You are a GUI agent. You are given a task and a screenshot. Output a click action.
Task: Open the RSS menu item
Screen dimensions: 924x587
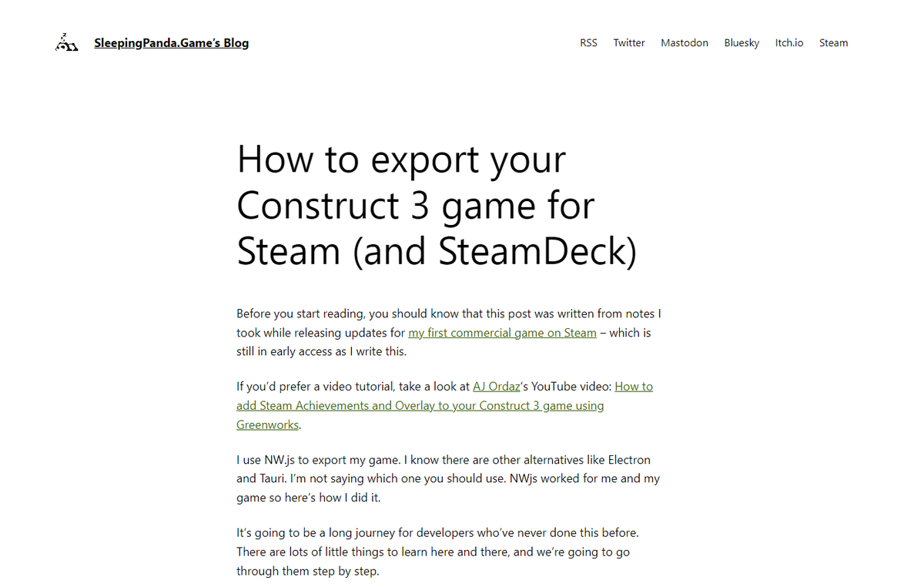588,43
